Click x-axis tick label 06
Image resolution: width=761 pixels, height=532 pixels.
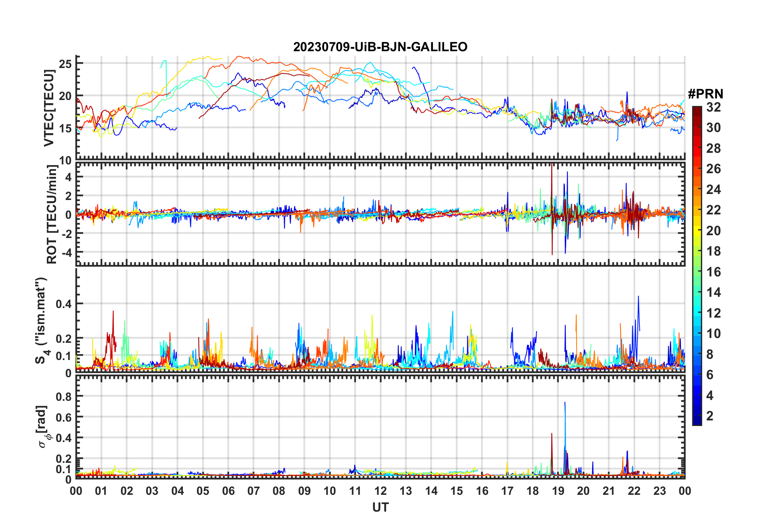point(228,491)
